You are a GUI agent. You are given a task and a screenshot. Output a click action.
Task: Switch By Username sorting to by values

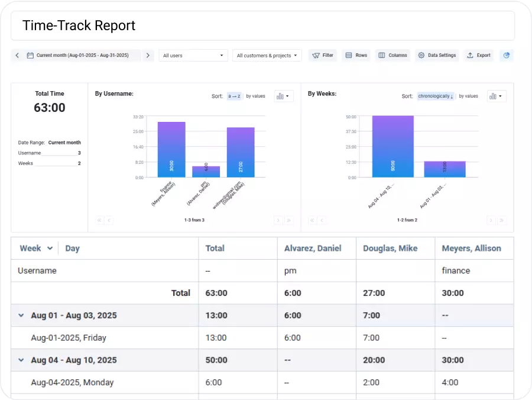click(255, 96)
